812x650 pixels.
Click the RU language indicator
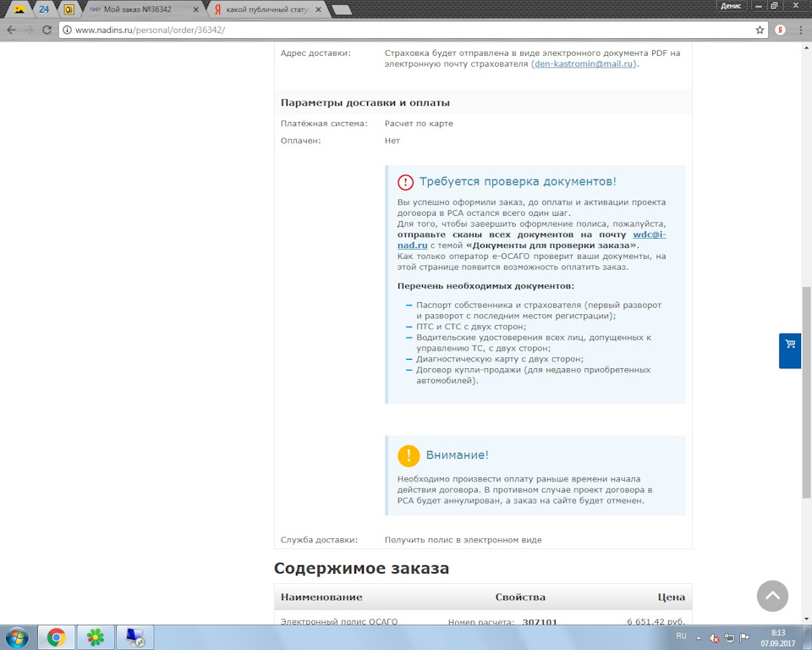point(681,636)
